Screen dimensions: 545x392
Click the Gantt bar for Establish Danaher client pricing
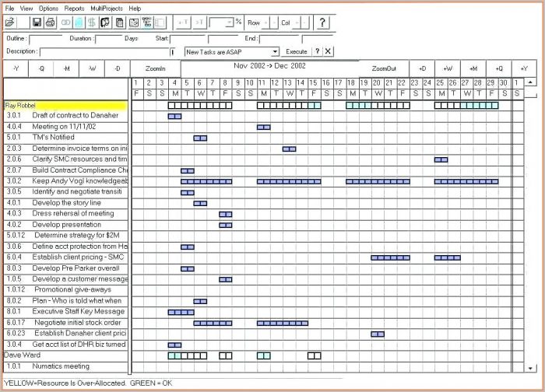pos(378,334)
